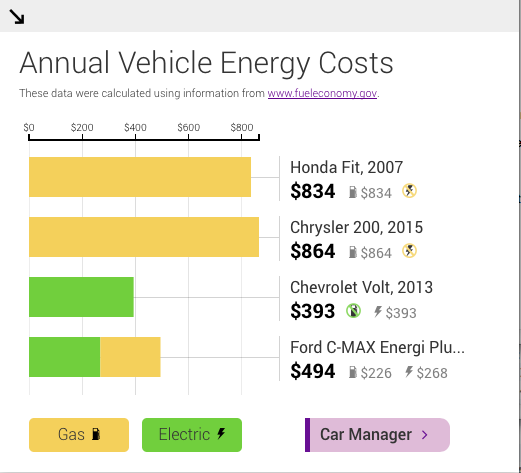Open the www.fueleconomy.gov link
This screenshot has height=473, width=521.
point(322,93)
